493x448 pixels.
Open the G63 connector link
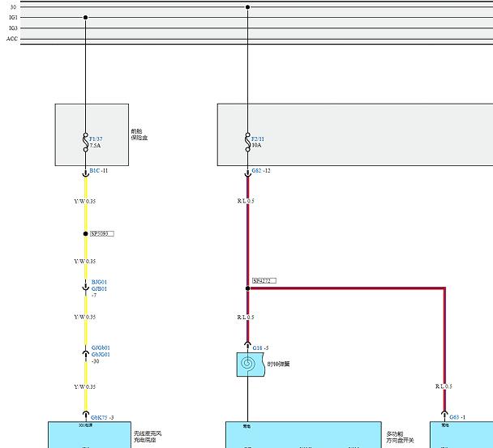tap(454, 417)
